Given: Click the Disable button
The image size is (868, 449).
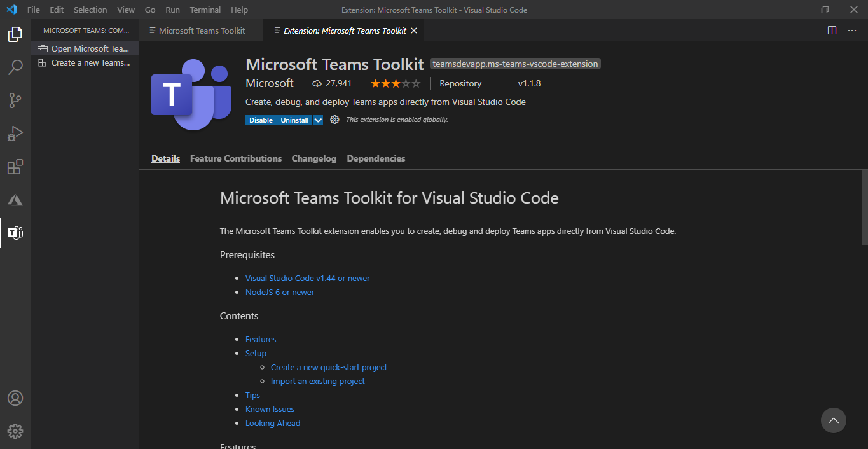Looking at the screenshot, I should 261,120.
